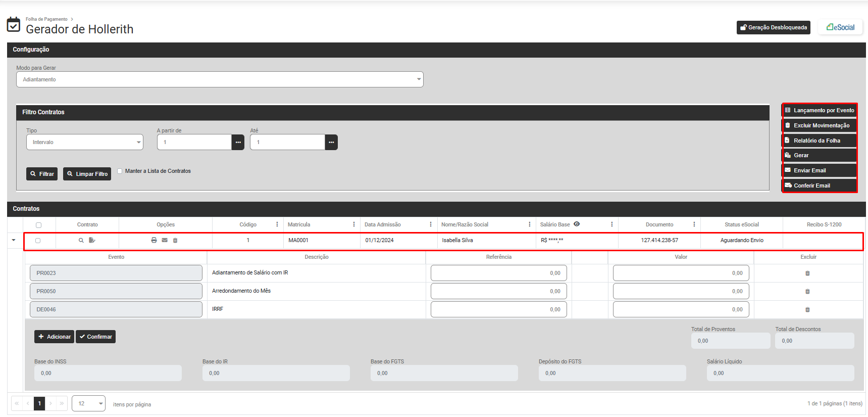This screenshot has height=417, width=868.
Task: Click Limpar Filtro button
Action: coord(87,174)
